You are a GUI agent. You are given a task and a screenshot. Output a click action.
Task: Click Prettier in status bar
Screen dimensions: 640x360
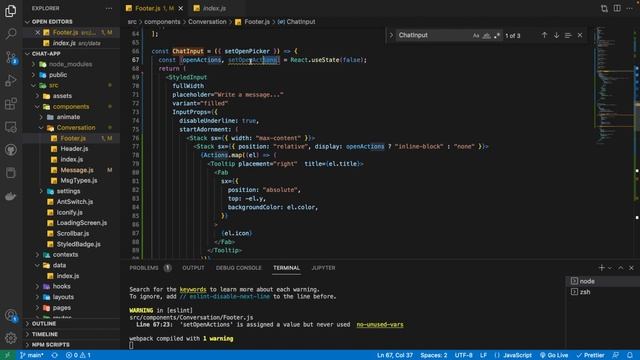590,355
